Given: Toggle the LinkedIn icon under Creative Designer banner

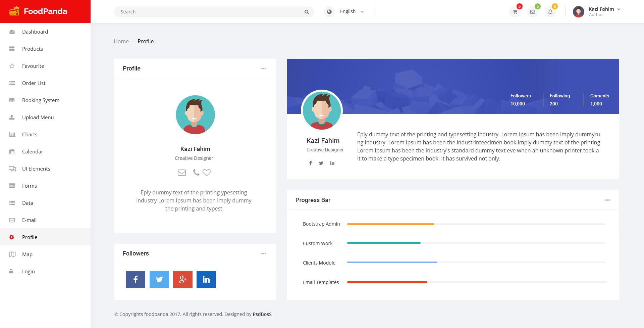Looking at the screenshot, I should pyautogui.click(x=332, y=163).
